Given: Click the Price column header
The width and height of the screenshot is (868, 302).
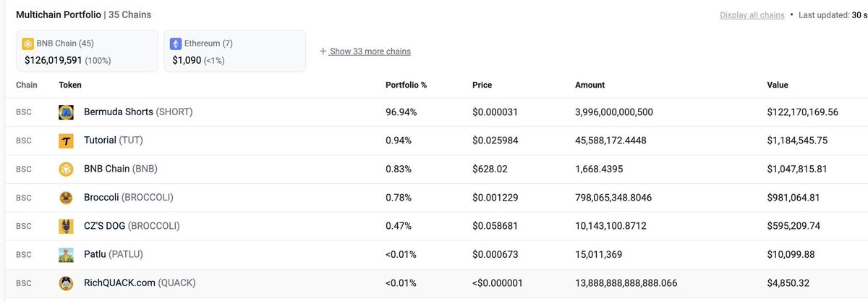Looking at the screenshot, I should point(482,85).
